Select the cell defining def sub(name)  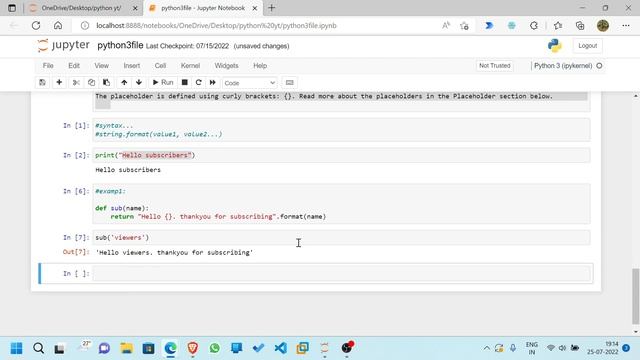(x=341, y=204)
